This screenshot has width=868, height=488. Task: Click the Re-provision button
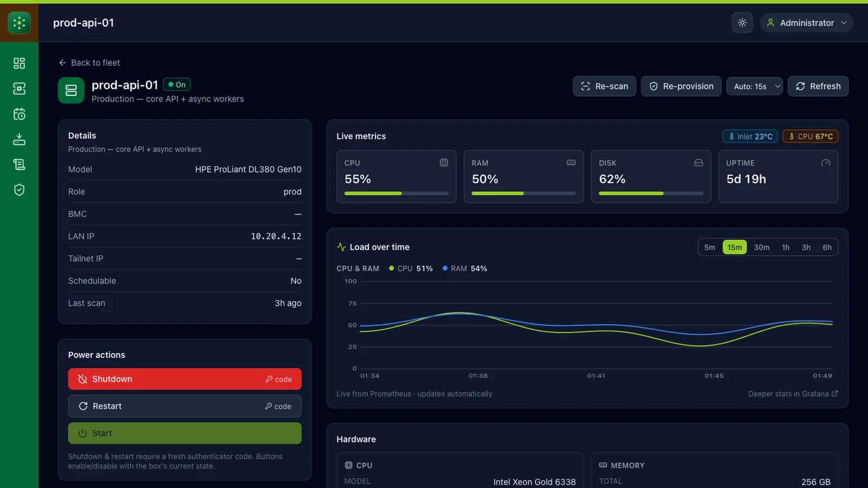pyautogui.click(x=681, y=86)
